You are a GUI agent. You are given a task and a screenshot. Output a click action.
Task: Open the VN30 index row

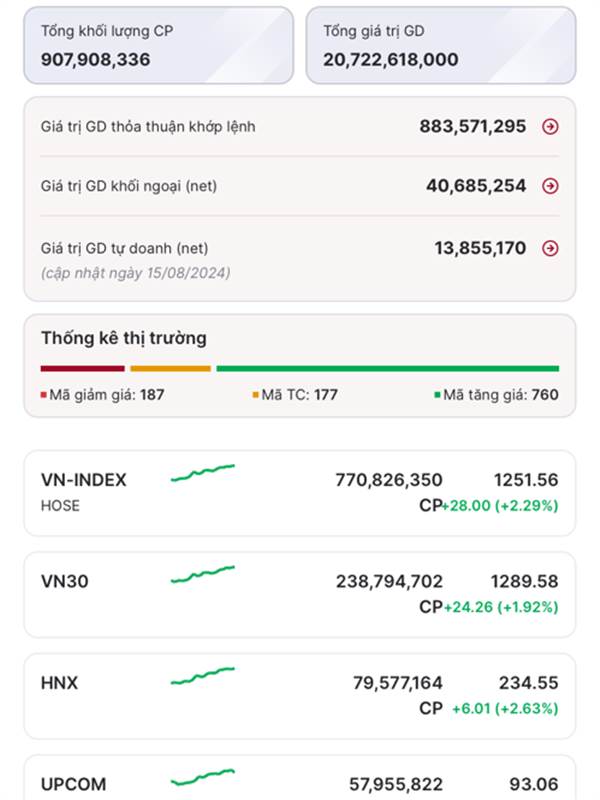(x=300, y=594)
